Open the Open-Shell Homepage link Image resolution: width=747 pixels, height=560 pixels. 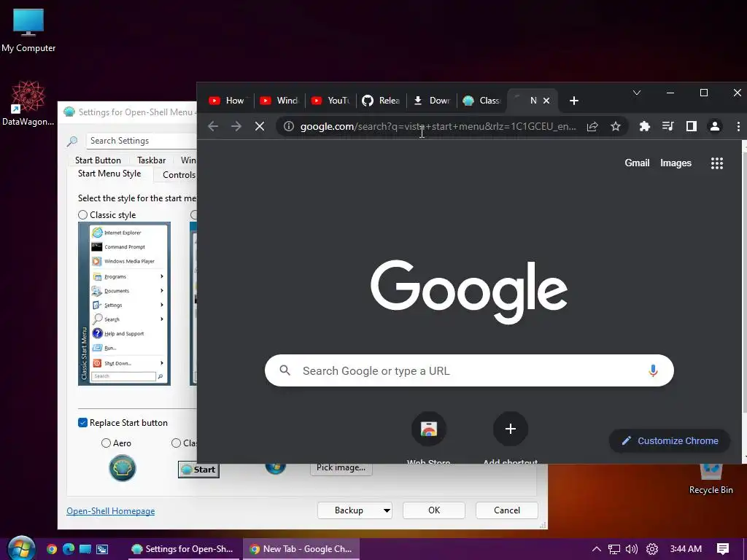pyautogui.click(x=111, y=511)
